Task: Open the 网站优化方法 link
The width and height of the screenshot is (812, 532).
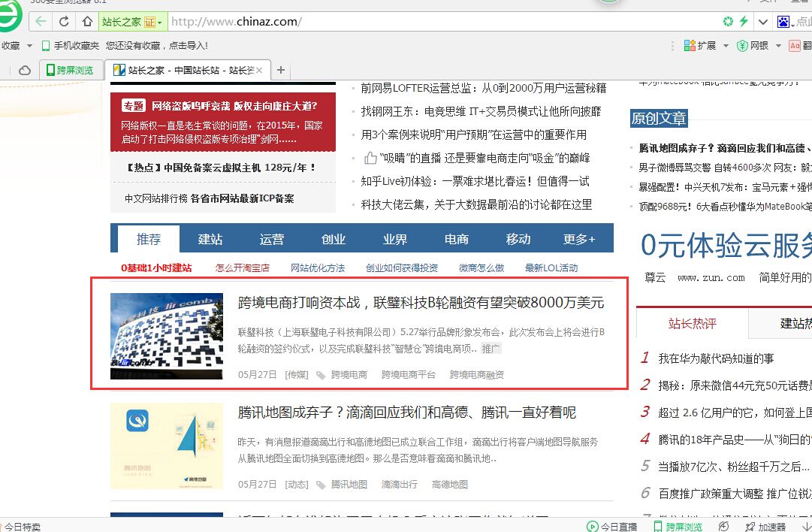Action: [x=318, y=268]
